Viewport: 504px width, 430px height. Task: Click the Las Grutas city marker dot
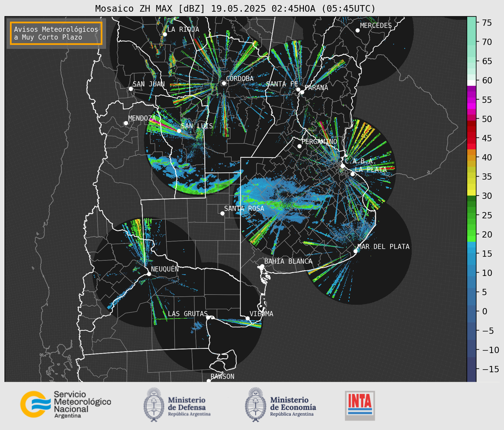(x=208, y=318)
